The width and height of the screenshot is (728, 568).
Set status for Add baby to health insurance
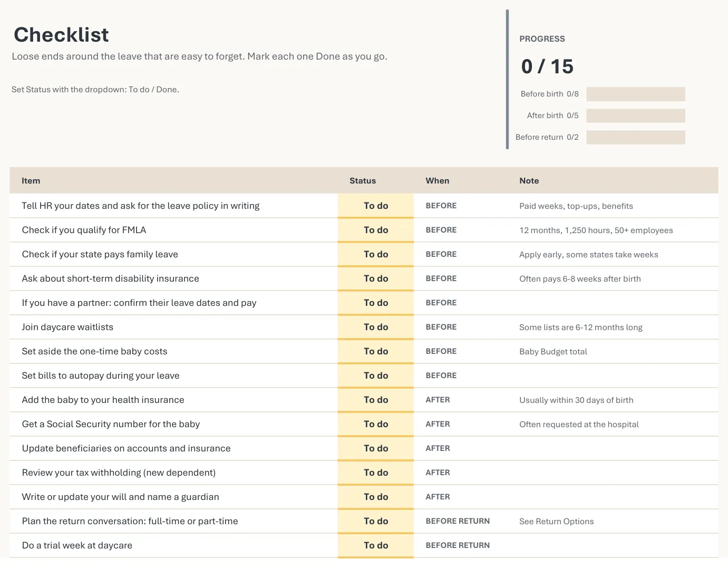pos(375,400)
